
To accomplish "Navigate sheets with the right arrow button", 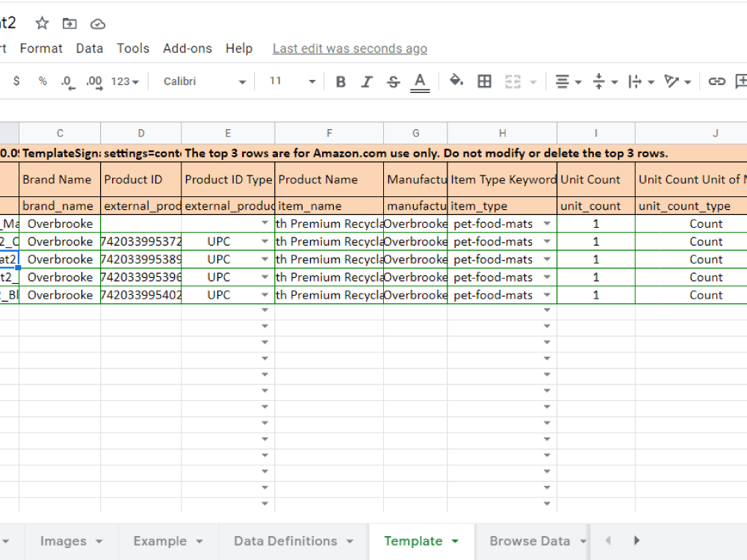I will coord(636,541).
